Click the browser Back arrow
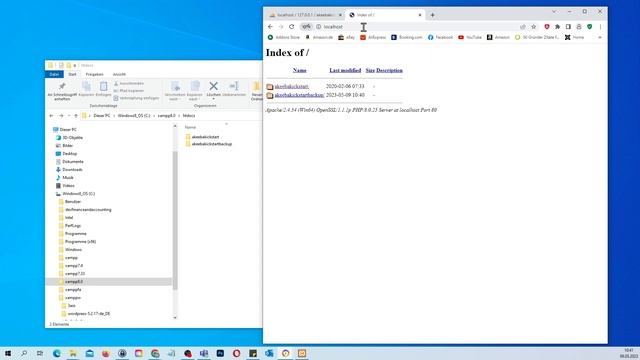This screenshot has width=640, height=360. pyautogui.click(x=270, y=27)
